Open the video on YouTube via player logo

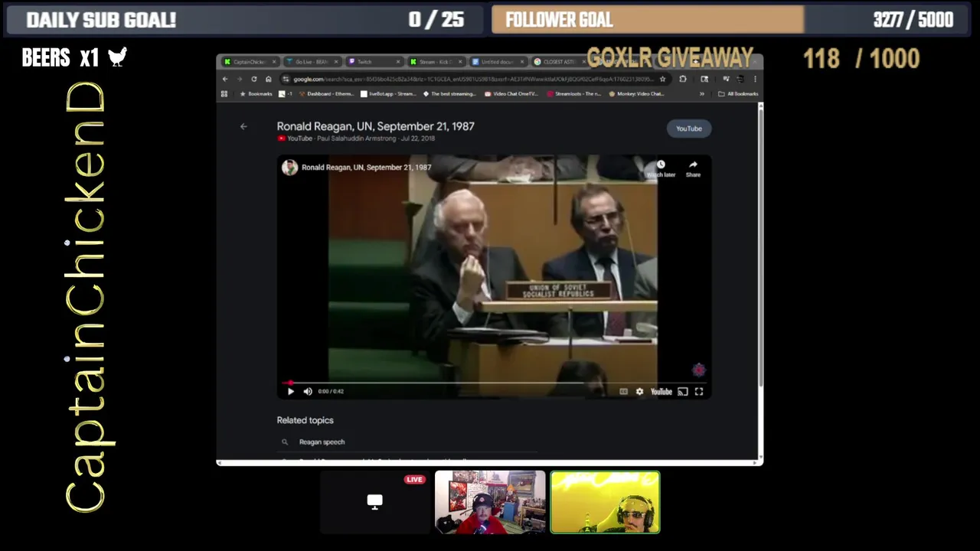coord(661,391)
